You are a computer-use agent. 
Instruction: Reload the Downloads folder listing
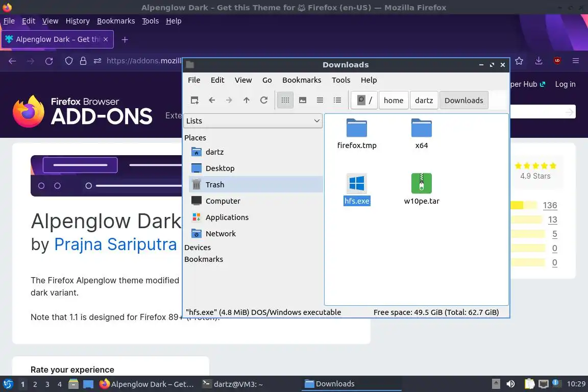pyautogui.click(x=264, y=100)
